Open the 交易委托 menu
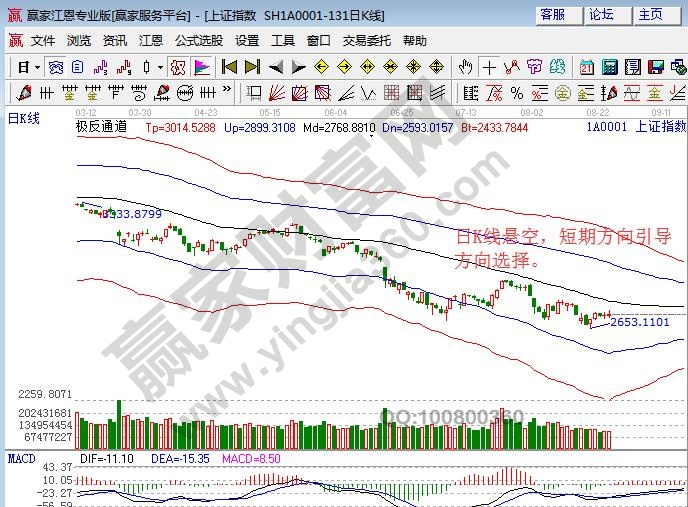The height and width of the screenshot is (507, 688). [x=367, y=41]
